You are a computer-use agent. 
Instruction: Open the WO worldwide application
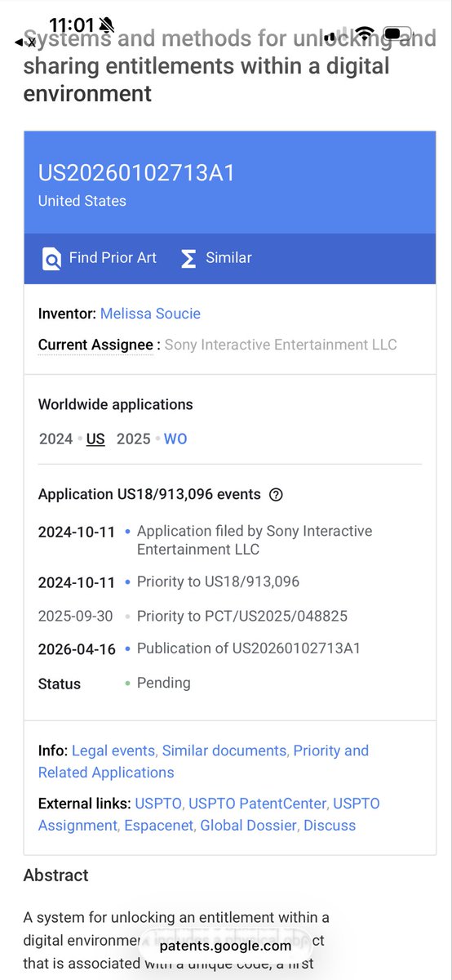(175, 439)
